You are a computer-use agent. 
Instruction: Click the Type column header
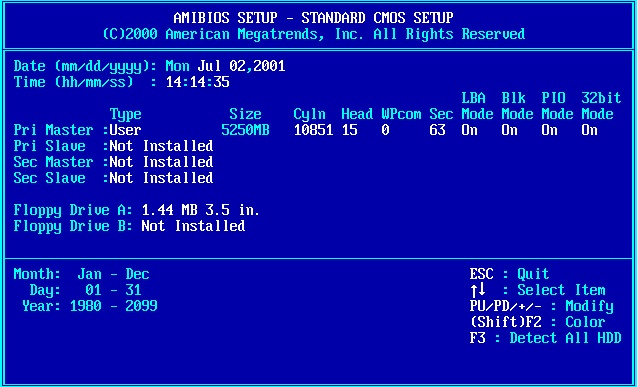(125, 114)
